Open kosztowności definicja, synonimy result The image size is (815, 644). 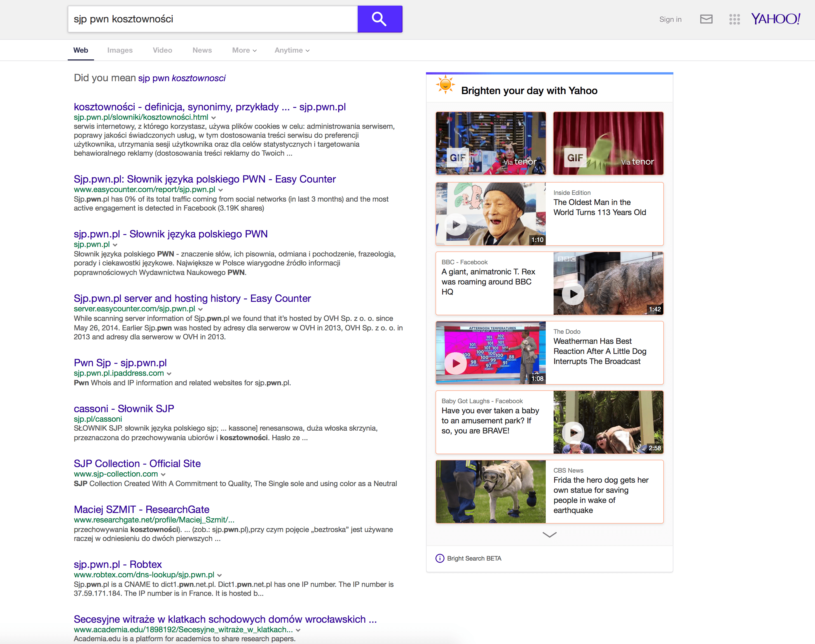(210, 107)
